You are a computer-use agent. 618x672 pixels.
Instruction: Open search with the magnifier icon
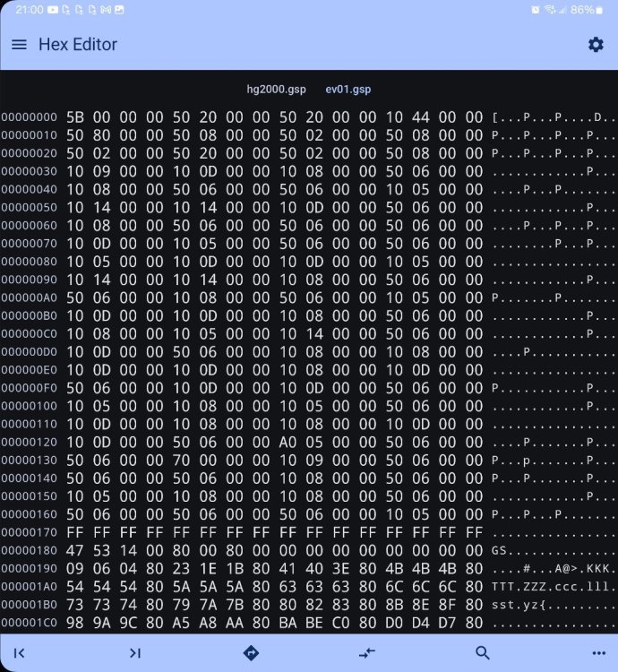point(483,652)
